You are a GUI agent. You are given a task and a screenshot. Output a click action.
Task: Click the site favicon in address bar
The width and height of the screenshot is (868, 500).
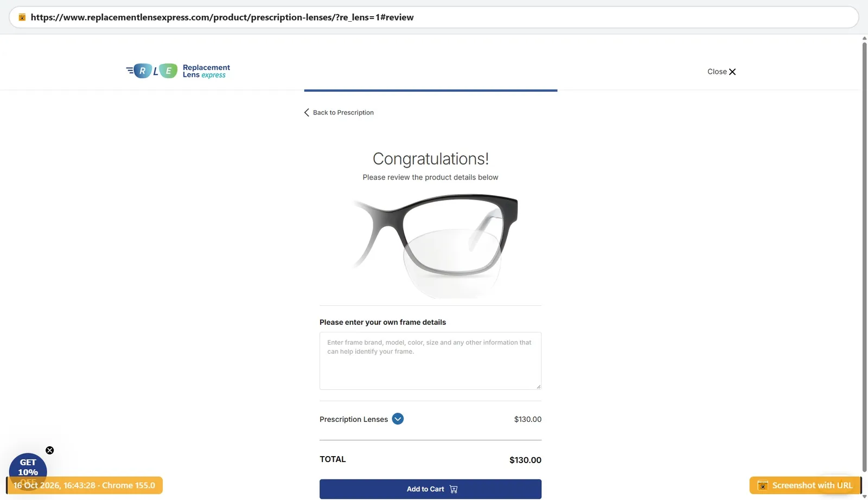(x=22, y=17)
